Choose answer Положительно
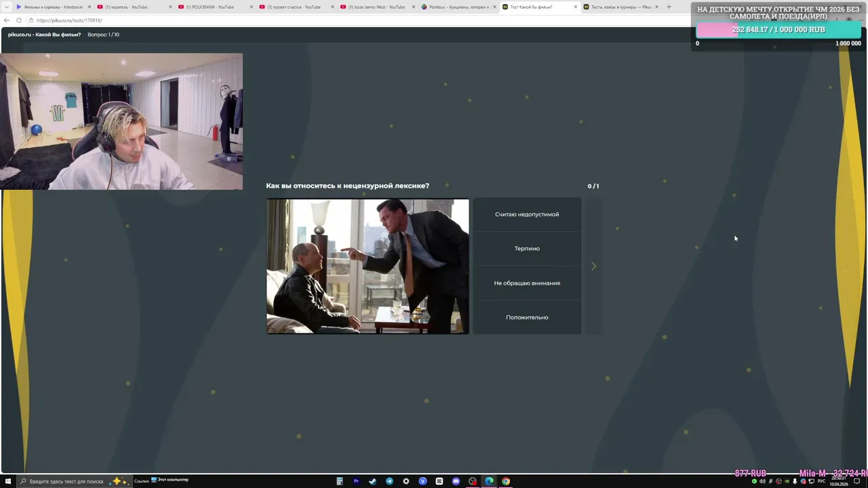868x488 pixels. pyautogui.click(x=527, y=317)
